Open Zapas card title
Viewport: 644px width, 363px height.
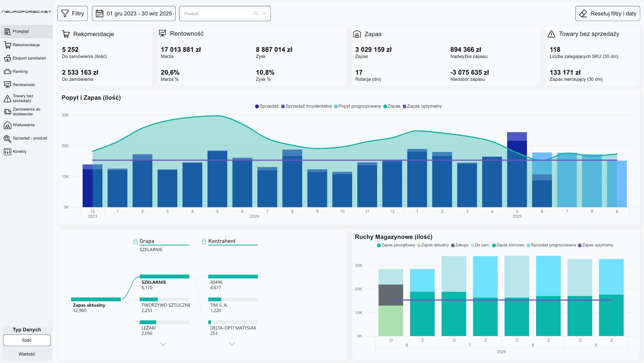[x=373, y=34]
